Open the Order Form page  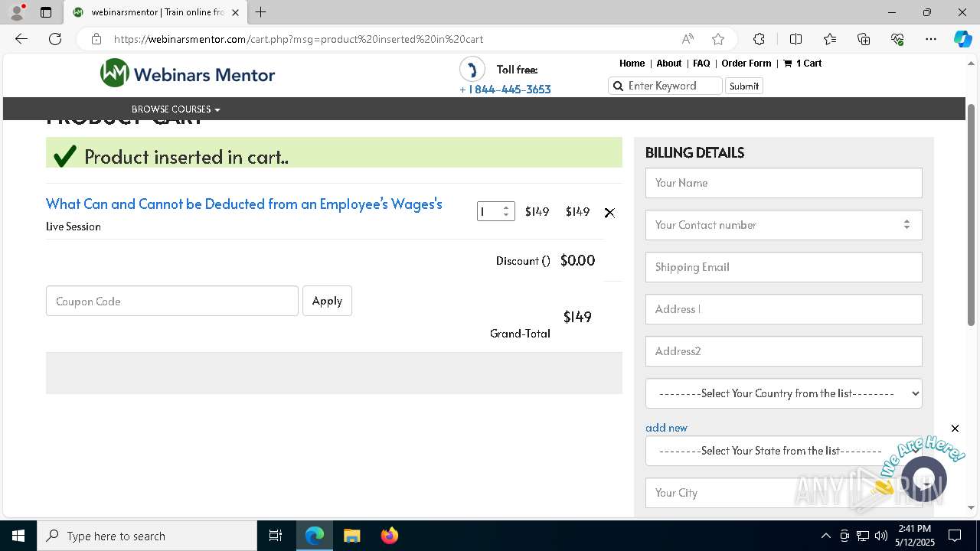[746, 64]
